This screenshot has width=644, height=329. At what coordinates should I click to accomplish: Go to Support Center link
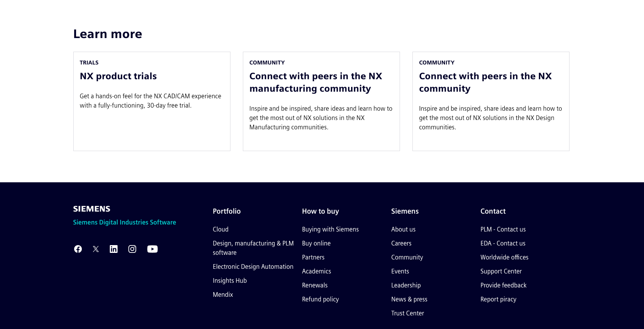click(x=501, y=272)
